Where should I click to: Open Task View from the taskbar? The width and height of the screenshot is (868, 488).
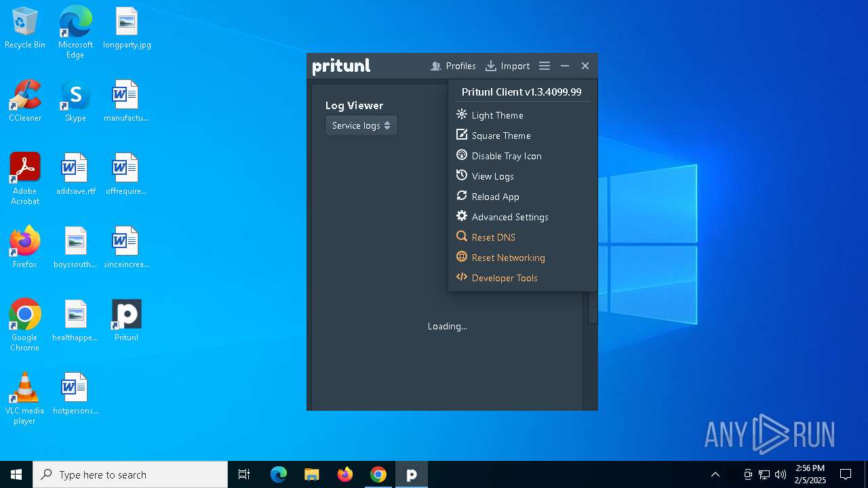tap(244, 474)
